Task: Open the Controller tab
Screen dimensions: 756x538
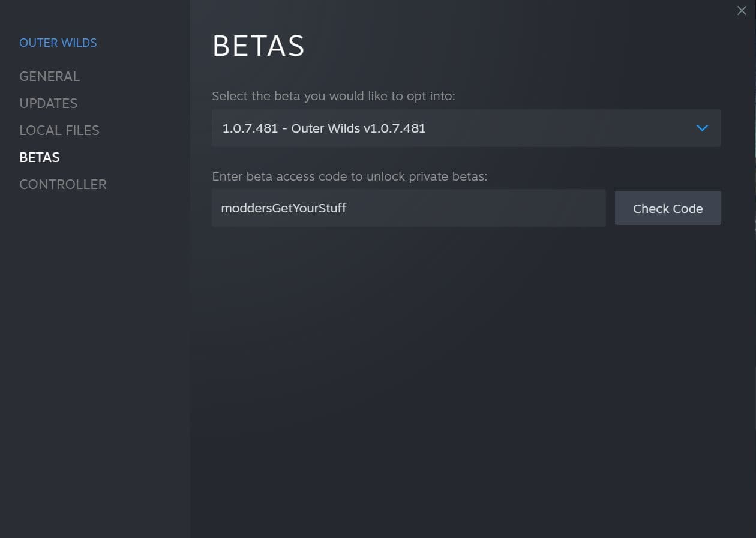Action: [x=63, y=184]
